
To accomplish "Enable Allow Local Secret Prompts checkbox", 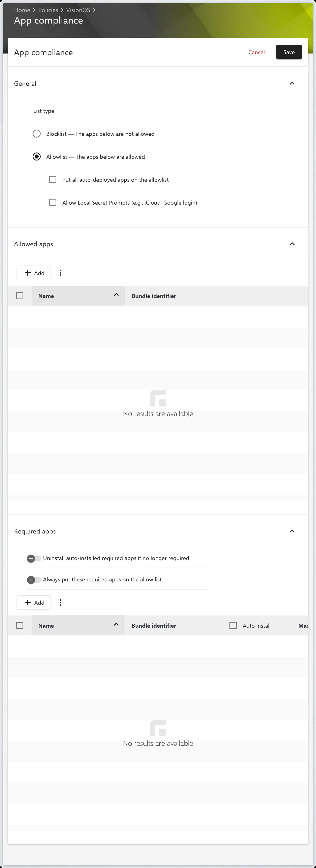I will [x=53, y=203].
